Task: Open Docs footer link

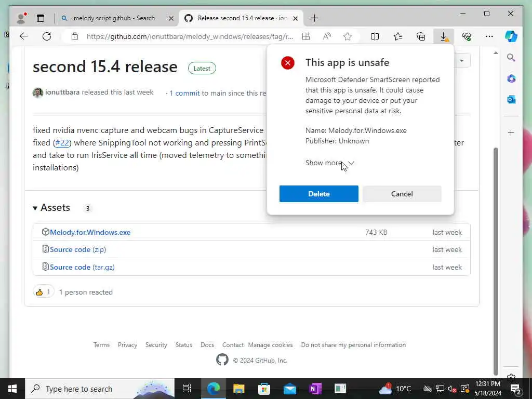Action: coord(207,345)
